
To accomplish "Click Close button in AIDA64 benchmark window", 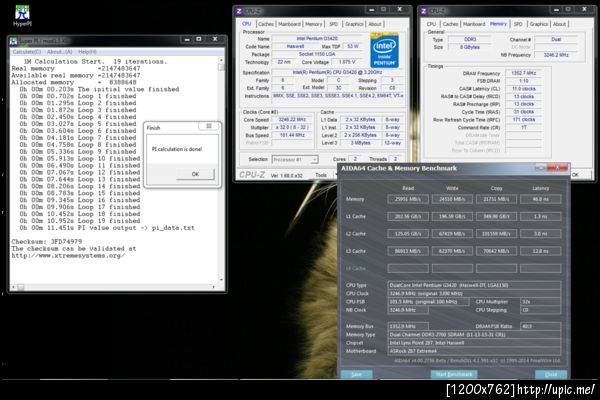I will [549, 373].
